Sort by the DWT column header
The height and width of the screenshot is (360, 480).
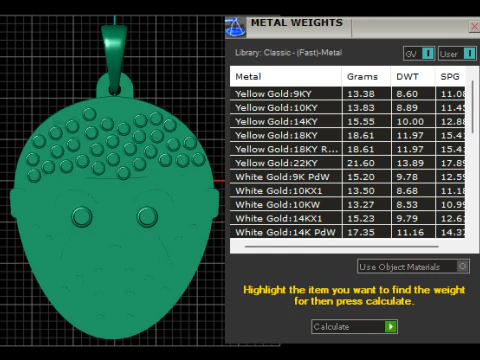[x=413, y=77]
